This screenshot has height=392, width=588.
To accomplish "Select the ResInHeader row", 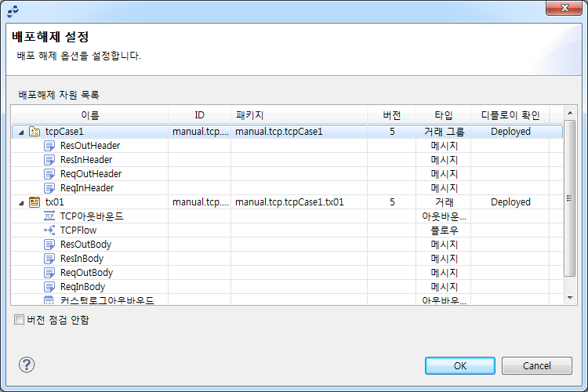I will click(x=287, y=160).
